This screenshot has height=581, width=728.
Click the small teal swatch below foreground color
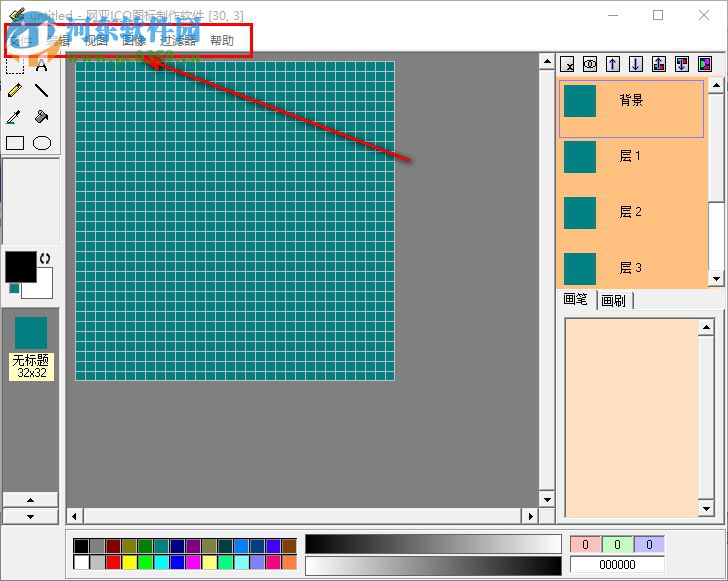point(14,288)
